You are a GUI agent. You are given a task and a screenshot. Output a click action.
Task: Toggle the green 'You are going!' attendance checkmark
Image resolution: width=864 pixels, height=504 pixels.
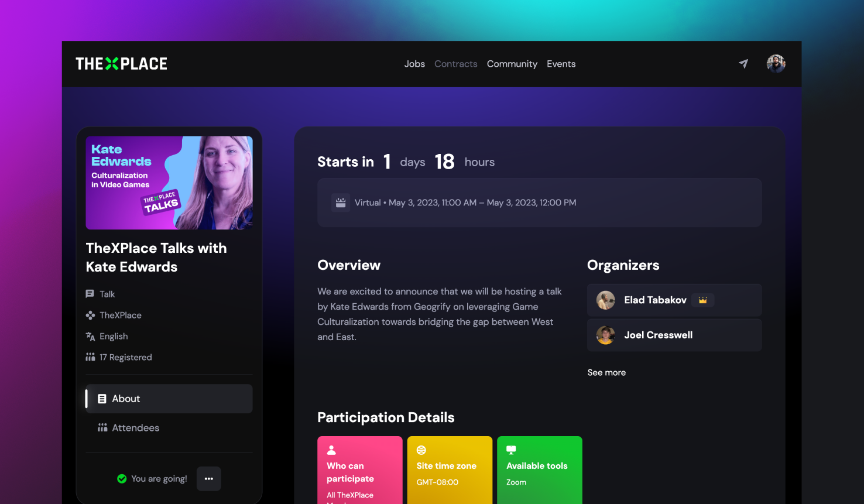point(121,478)
